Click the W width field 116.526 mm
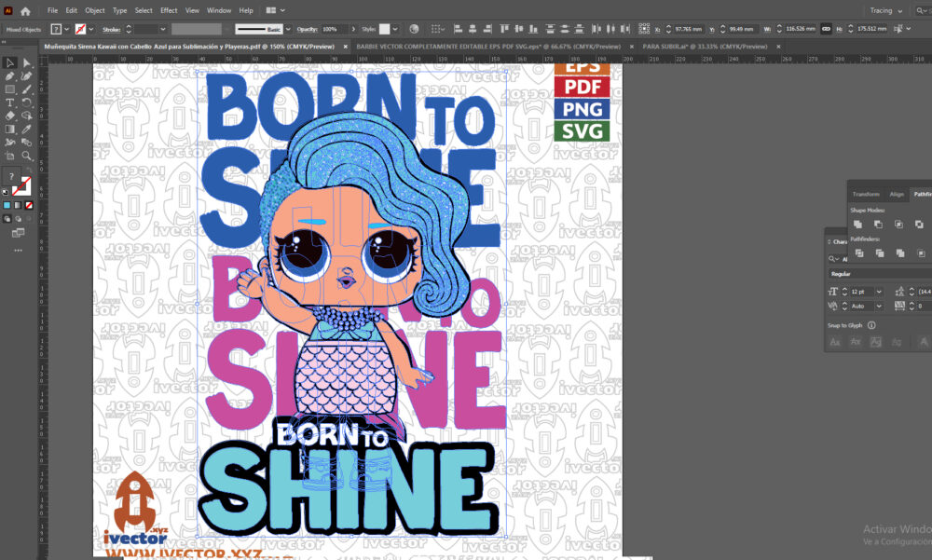This screenshot has width=932, height=560. coord(800,29)
